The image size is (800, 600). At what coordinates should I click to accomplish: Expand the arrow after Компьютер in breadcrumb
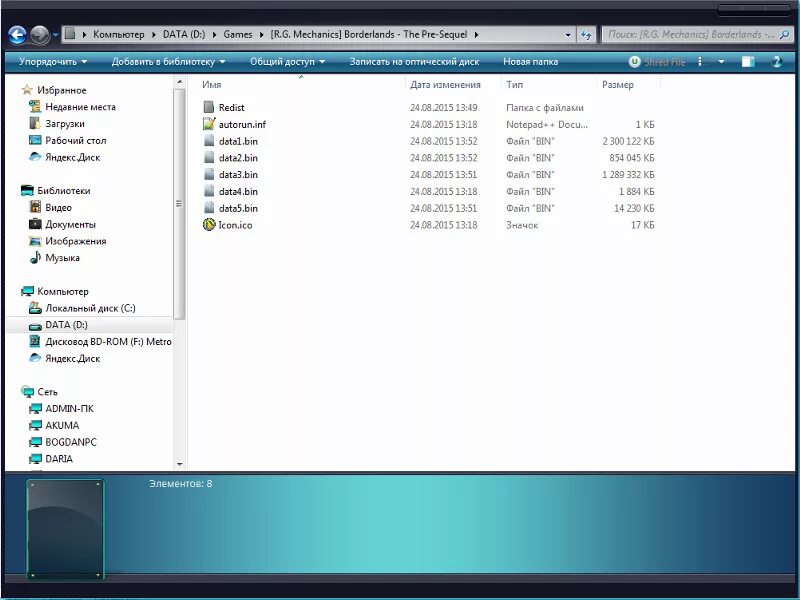point(154,35)
